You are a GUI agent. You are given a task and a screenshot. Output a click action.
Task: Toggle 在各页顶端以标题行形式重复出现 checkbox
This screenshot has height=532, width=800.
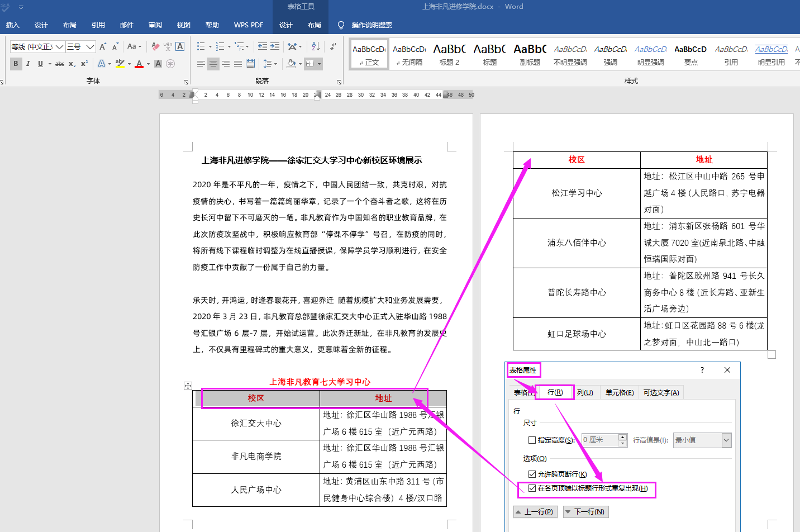(532, 488)
